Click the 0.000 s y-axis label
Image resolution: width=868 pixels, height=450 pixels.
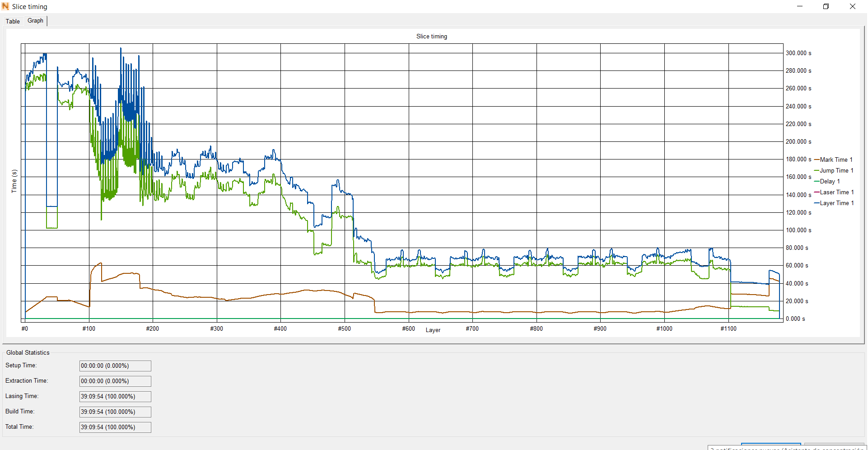click(795, 319)
